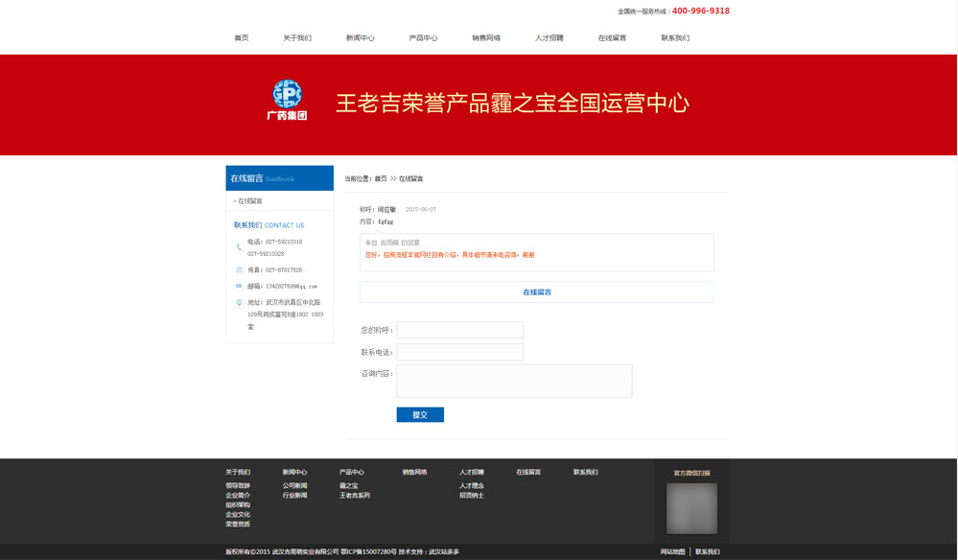Click the fax icon beside 传真

point(239,269)
